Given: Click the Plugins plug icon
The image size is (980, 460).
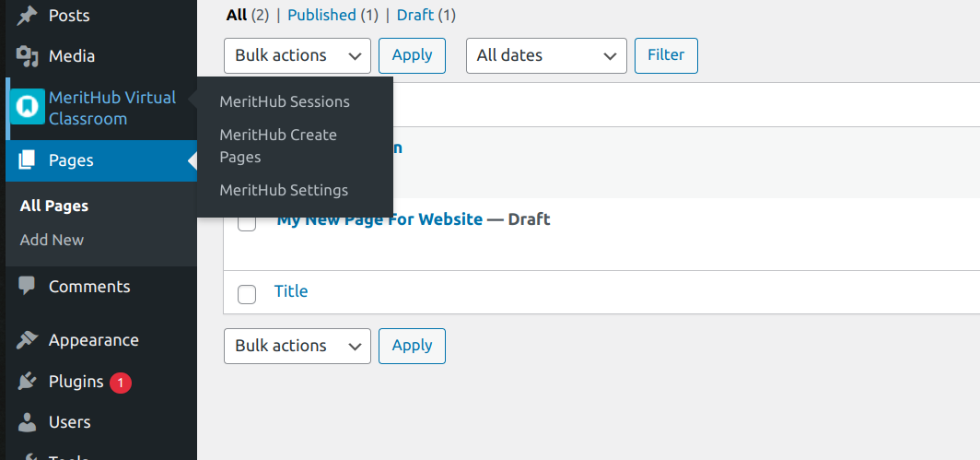Looking at the screenshot, I should 27,381.
